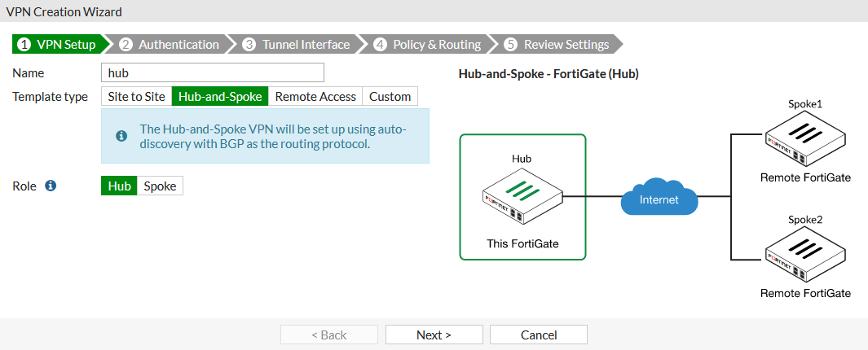Open the Review Settings step
868x350 pixels.
(557, 44)
